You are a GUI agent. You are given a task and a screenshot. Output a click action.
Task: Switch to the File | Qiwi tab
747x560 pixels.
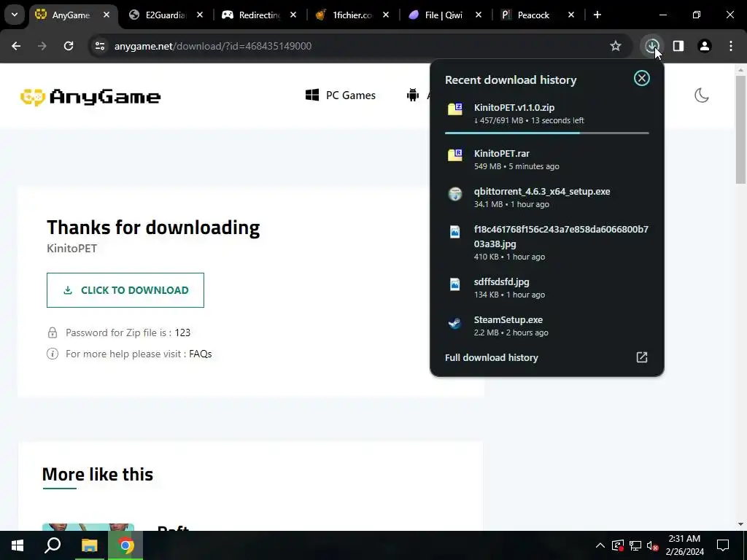click(x=444, y=15)
